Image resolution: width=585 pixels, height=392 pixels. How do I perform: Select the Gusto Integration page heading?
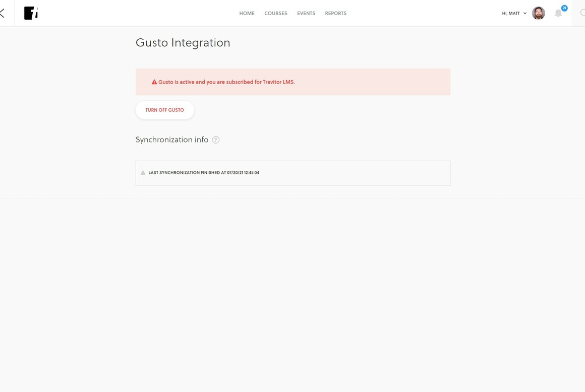(183, 42)
